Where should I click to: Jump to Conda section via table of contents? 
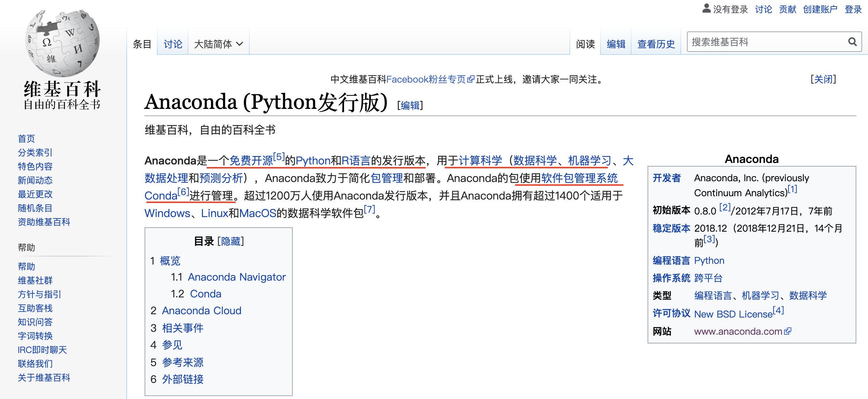click(206, 293)
